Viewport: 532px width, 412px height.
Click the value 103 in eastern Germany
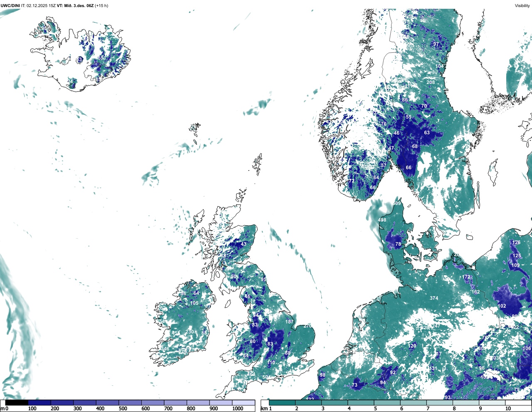click(x=495, y=358)
